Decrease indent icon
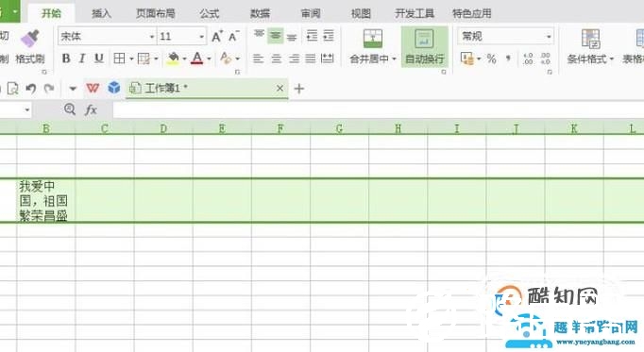Screen dimensions: 644x352 312,36
